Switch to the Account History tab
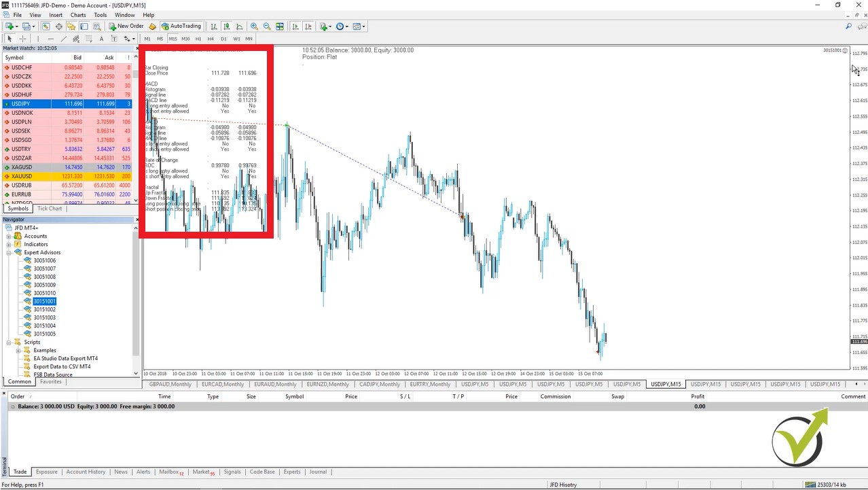 pyautogui.click(x=86, y=471)
